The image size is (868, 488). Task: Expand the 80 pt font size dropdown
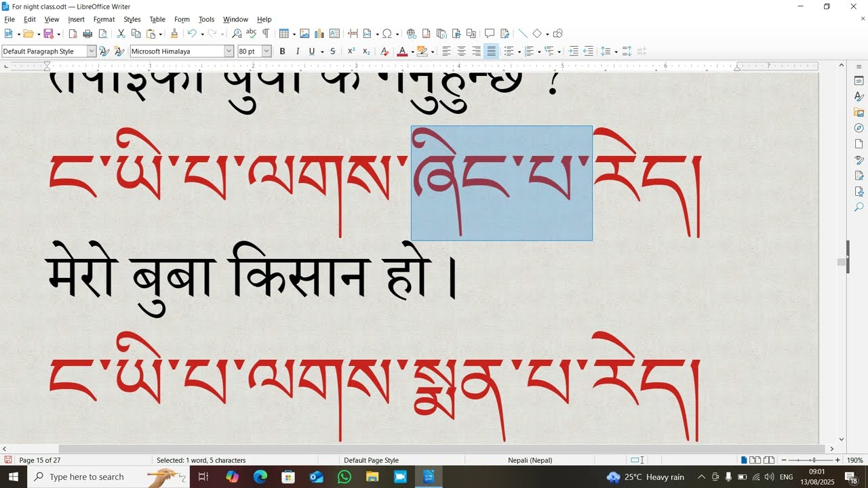(267, 52)
